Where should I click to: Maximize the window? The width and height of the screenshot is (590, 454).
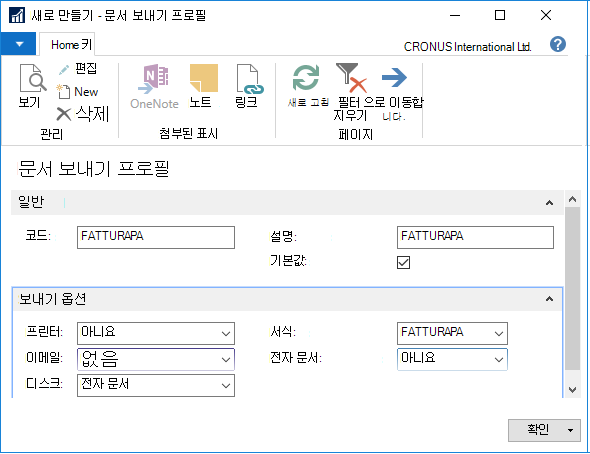click(x=500, y=15)
